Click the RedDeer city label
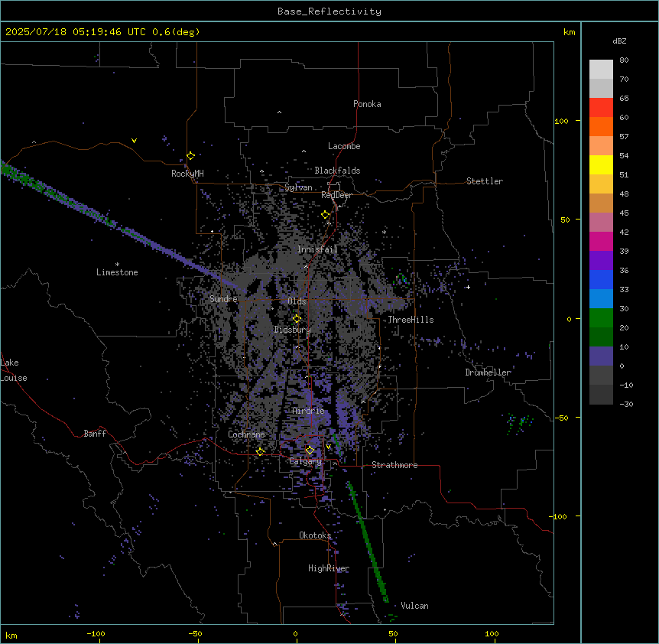Viewport: 659px width, 644px height. click(x=336, y=195)
